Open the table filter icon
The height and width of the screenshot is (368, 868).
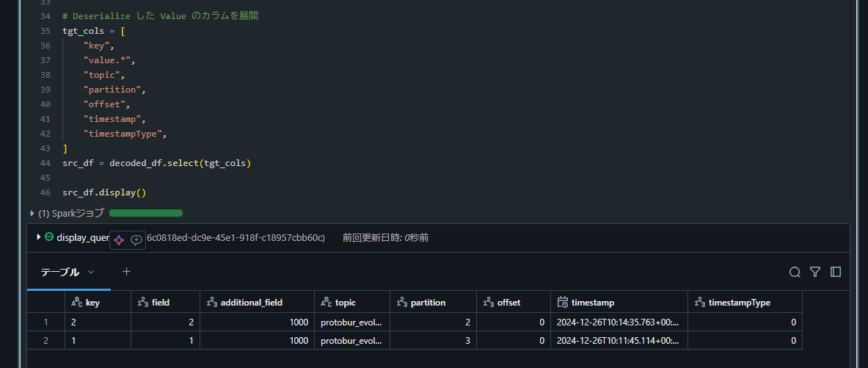click(x=815, y=272)
